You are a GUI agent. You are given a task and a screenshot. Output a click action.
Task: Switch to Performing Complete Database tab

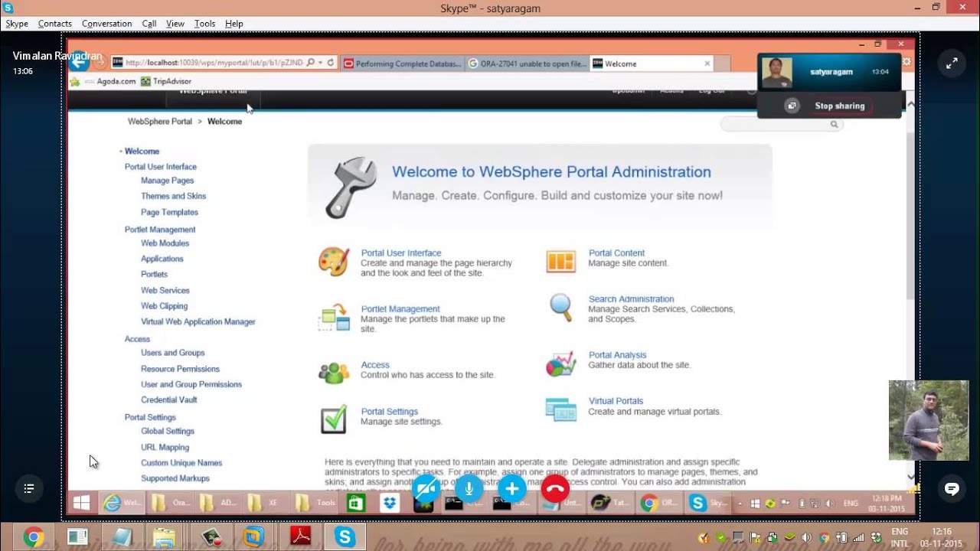click(x=402, y=64)
